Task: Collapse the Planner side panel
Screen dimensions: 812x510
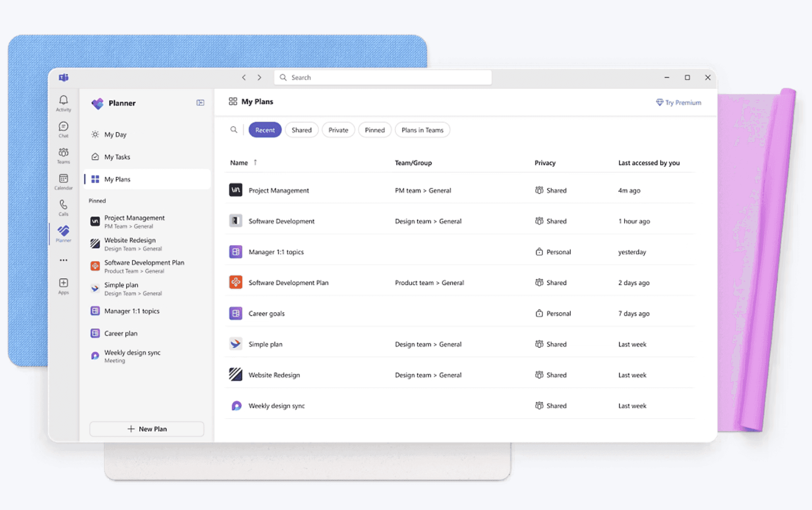Action: coord(200,103)
